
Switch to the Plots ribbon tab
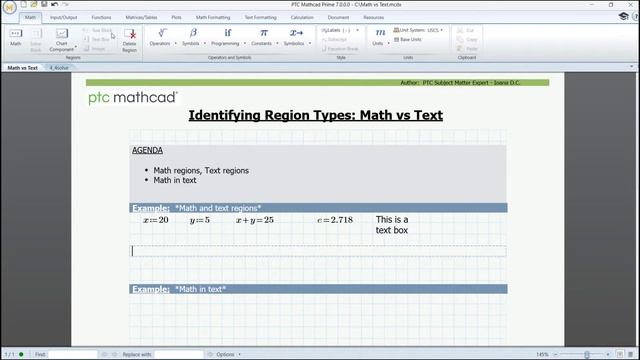(176, 18)
